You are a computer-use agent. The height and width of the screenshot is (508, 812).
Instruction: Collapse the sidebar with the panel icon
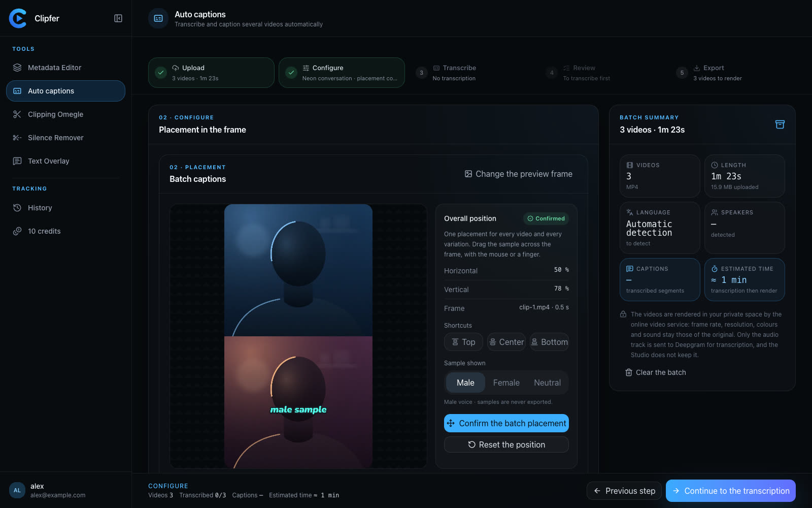coord(118,18)
